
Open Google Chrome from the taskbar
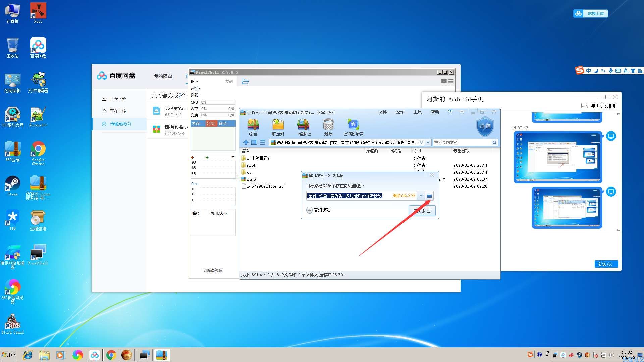(x=111, y=355)
